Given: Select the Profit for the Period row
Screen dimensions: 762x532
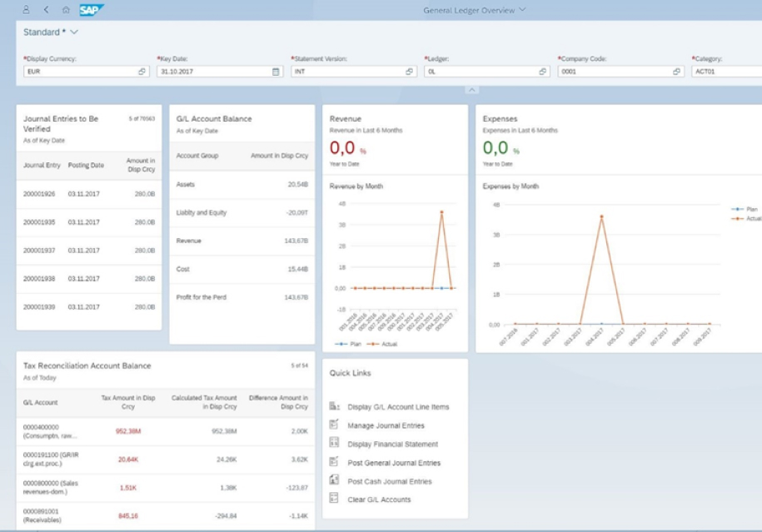Looking at the screenshot, I should click(x=242, y=297).
